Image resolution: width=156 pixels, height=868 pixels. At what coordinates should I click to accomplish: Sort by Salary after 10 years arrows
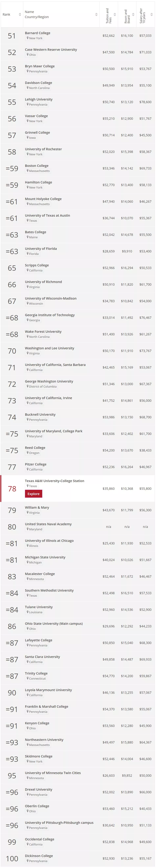tap(152, 14)
